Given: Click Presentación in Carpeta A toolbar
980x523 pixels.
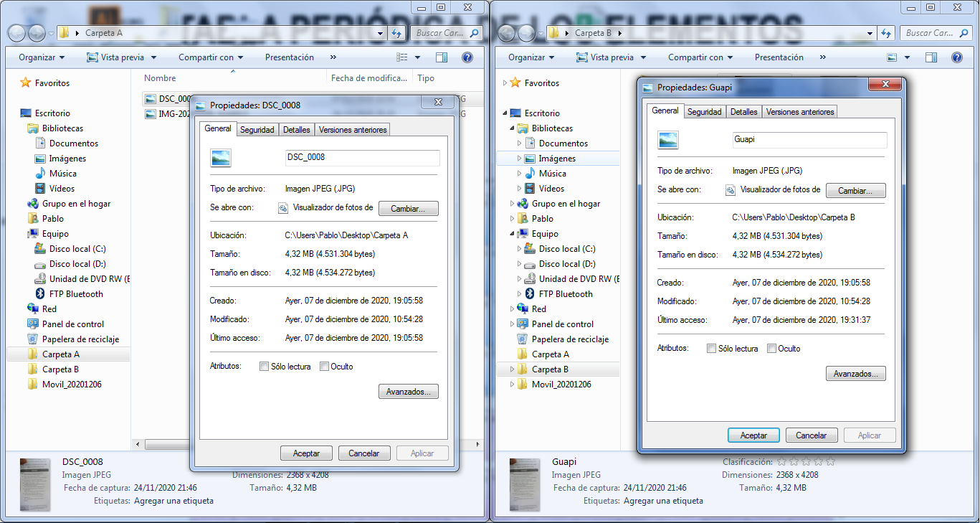Looking at the screenshot, I should (290, 57).
